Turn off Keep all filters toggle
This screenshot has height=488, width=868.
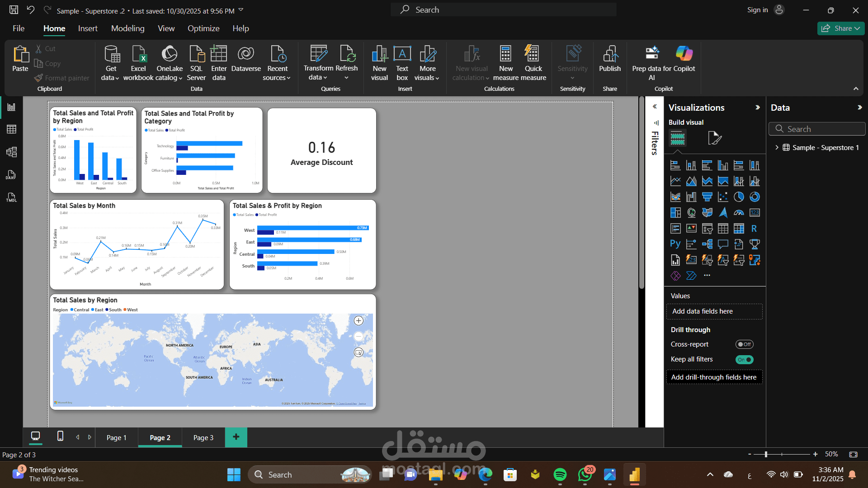tap(744, 360)
